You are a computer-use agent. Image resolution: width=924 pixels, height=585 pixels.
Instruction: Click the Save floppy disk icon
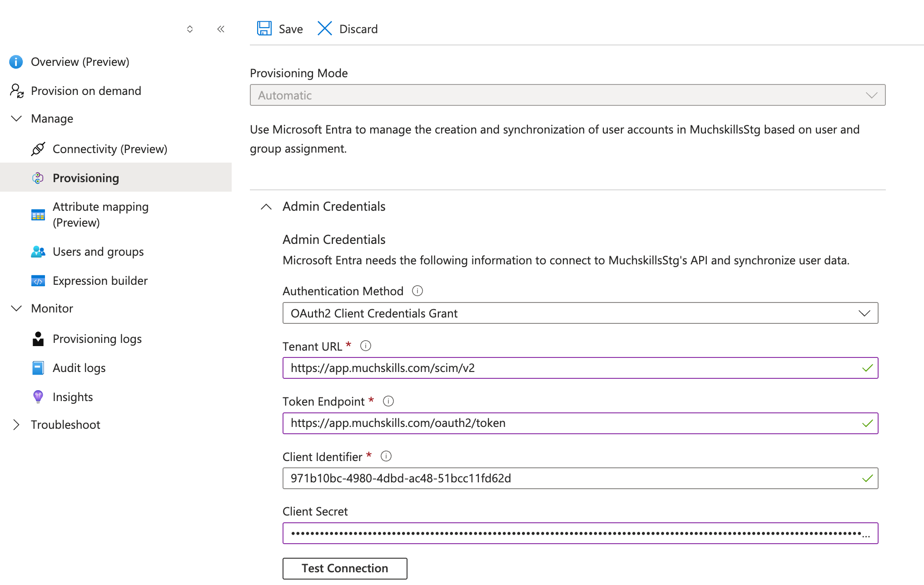coord(264,29)
